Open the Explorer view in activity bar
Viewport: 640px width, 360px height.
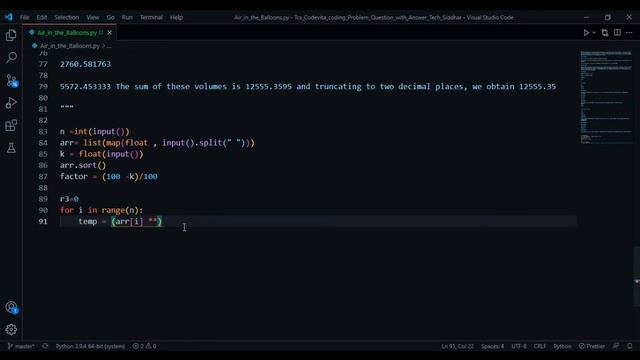tap(11, 36)
